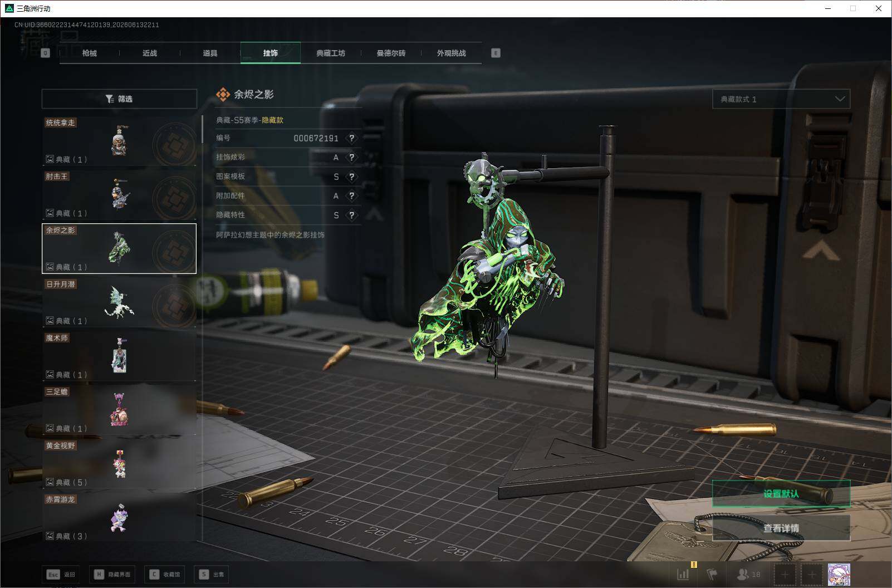Open the 道具 (items) tab
Screen dimensions: 892x588
point(210,53)
